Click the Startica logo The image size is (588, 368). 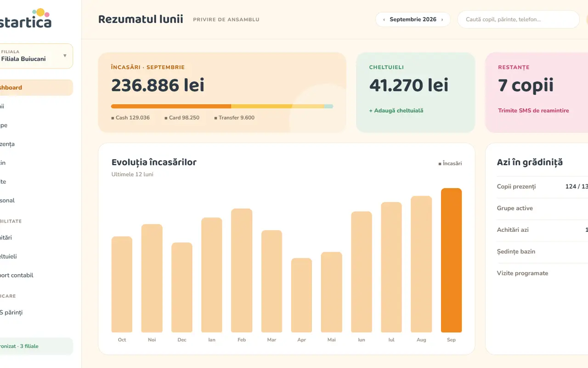point(25,19)
